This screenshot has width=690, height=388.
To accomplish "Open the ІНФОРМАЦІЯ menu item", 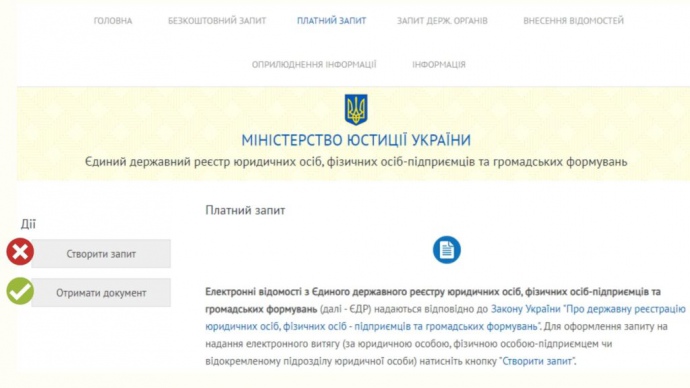I will coord(439,65).
